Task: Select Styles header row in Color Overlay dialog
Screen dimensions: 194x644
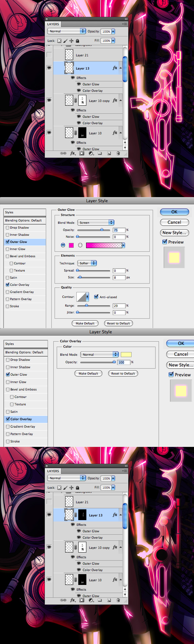Action: click(x=26, y=344)
